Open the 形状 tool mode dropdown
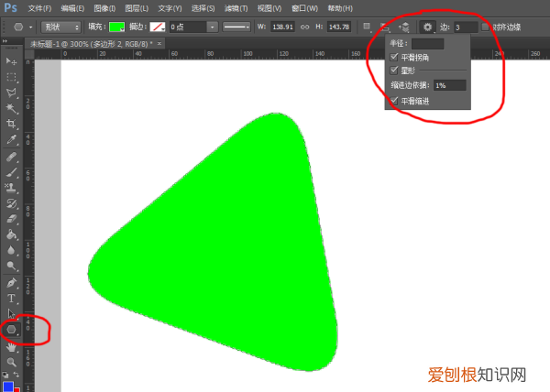 pyautogui.click(x=60, y=27)
